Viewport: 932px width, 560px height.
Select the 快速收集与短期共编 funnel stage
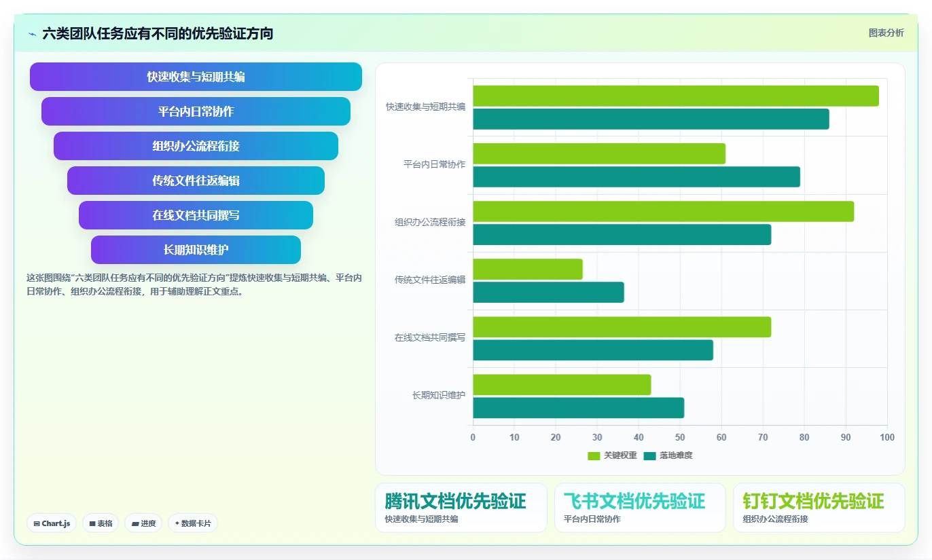[196, 77]
